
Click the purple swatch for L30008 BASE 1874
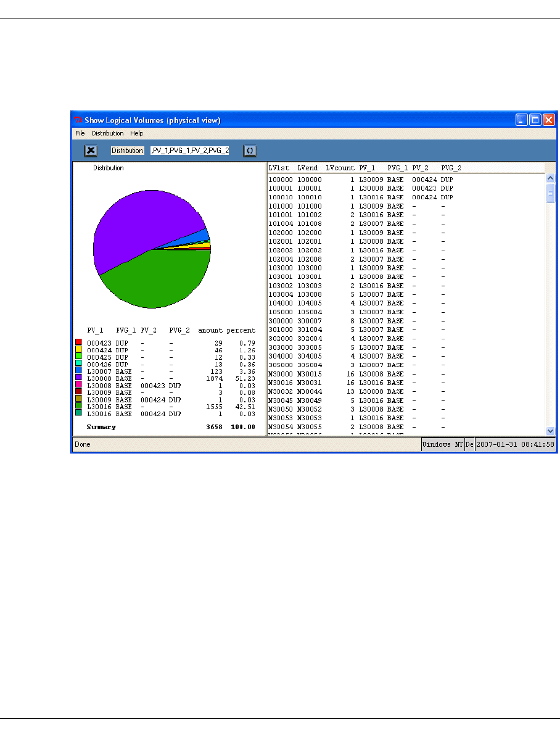point(78,378)
